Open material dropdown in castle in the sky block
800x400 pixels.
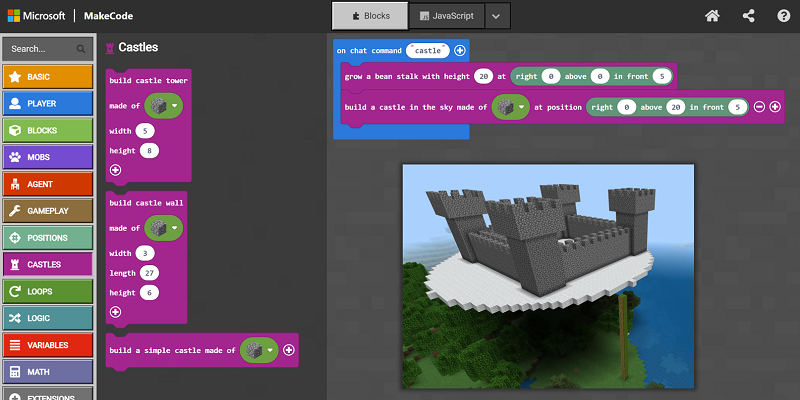click(510, 107)
